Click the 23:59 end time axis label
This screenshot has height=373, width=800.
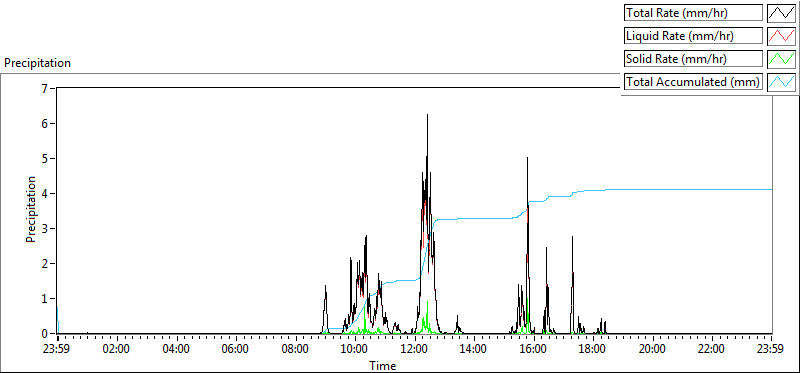tap(771, 350)
